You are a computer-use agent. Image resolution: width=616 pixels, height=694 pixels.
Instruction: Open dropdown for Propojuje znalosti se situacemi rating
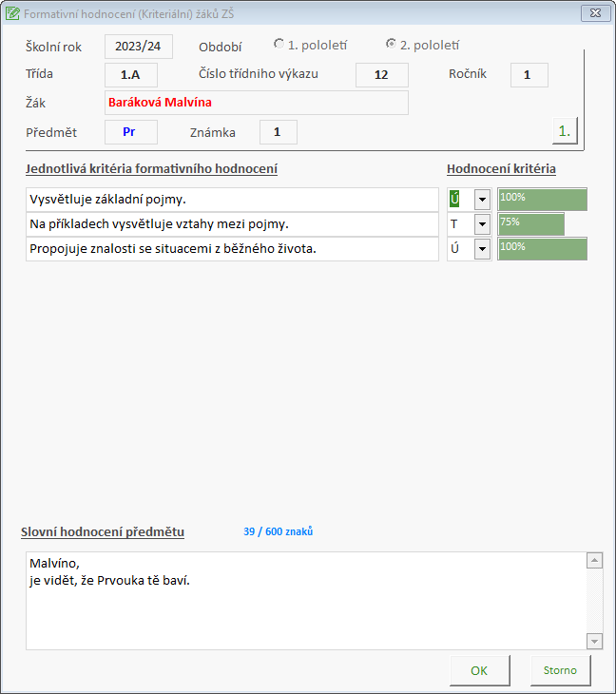coord(482,249)
